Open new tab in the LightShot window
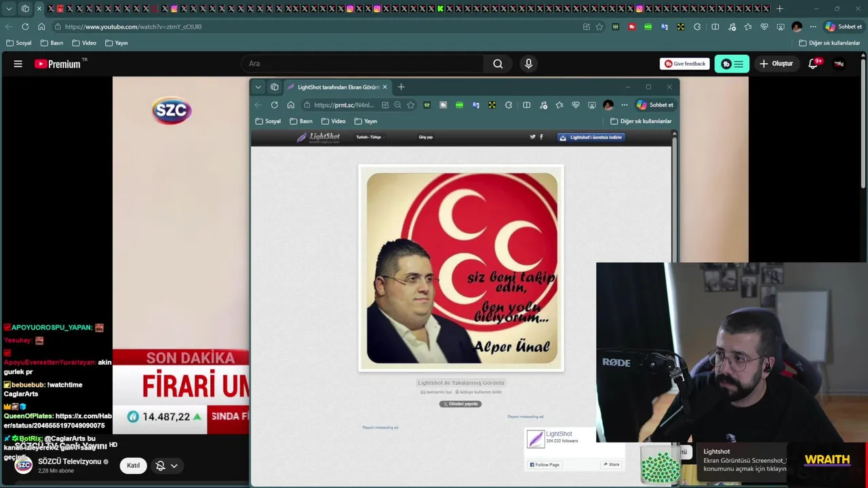 click(x=401, y=87)
